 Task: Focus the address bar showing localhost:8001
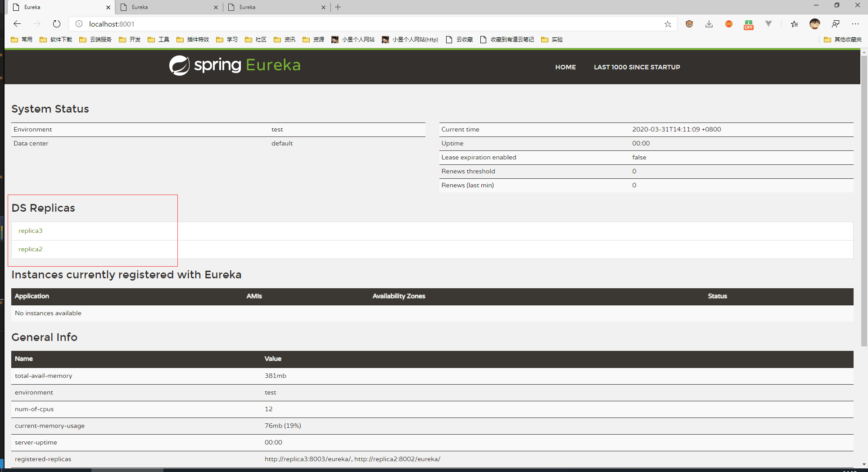coord(373,24)
